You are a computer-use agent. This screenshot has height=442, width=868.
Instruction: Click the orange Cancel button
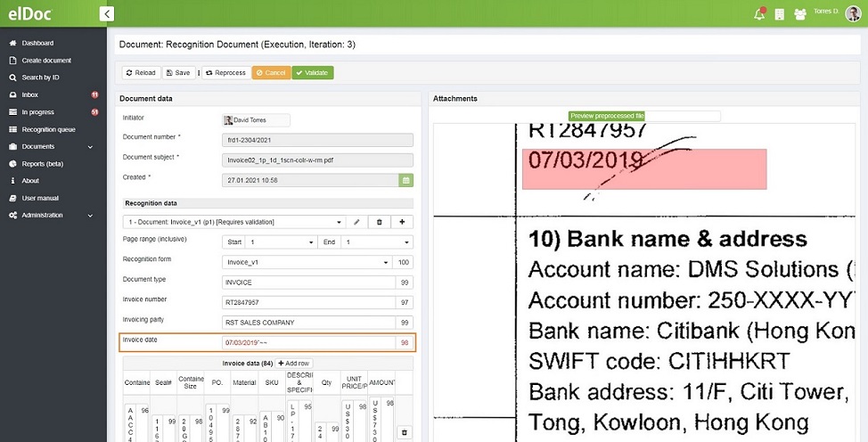(271, 72)
